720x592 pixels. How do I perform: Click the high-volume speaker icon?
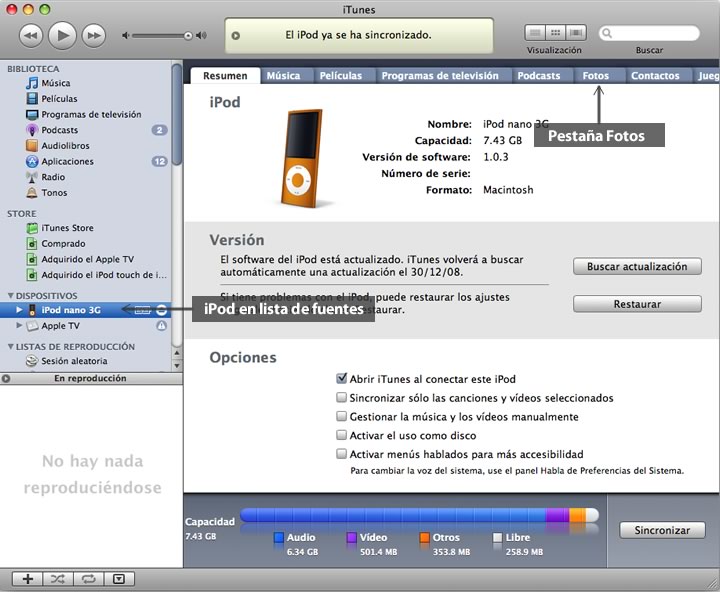point(202,35)
